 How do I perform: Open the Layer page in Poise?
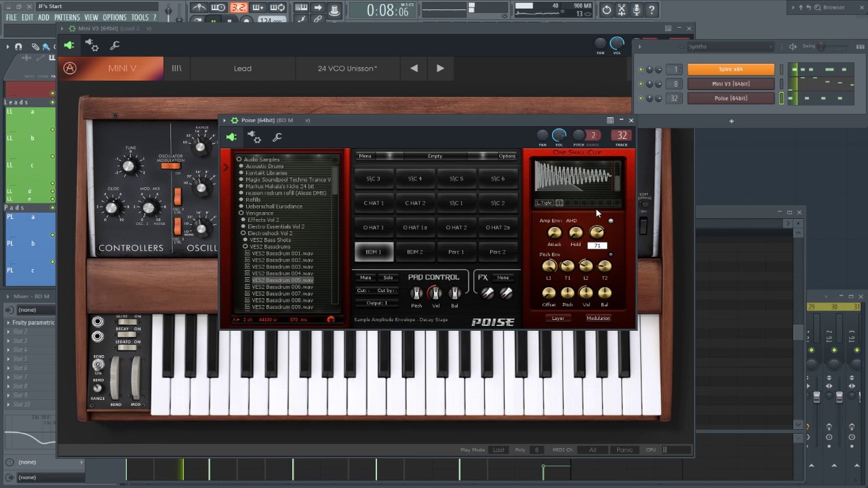558,318
